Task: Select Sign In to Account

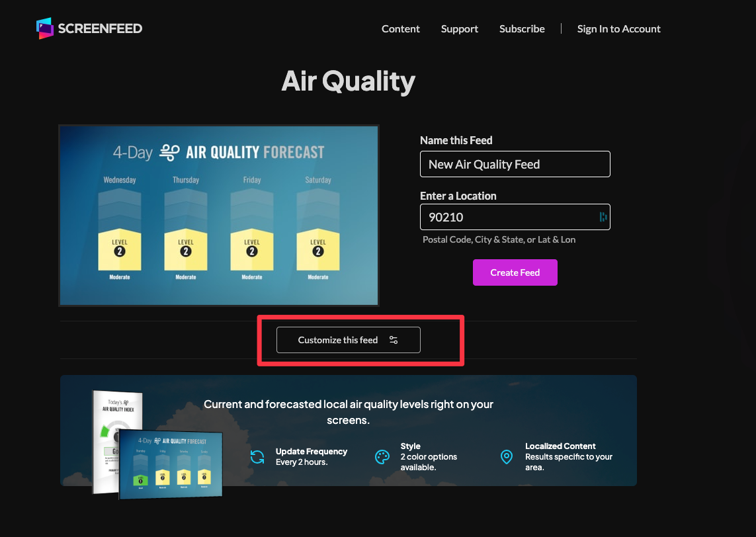Action: click(618, 29)
